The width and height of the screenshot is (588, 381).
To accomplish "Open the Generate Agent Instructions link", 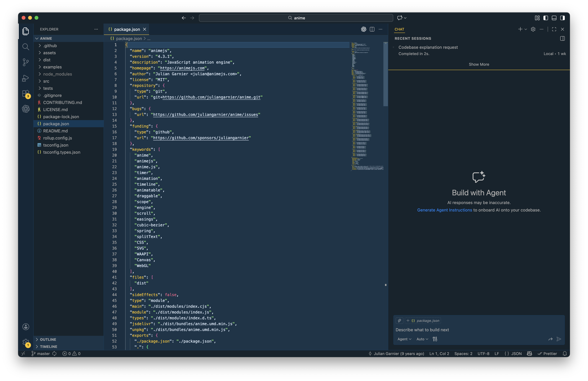I will coord(444,210).
